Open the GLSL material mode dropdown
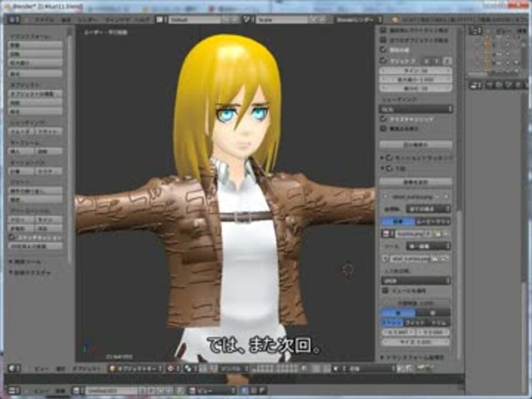The height and width of the screenshot is (399, 532). [416, 109]
